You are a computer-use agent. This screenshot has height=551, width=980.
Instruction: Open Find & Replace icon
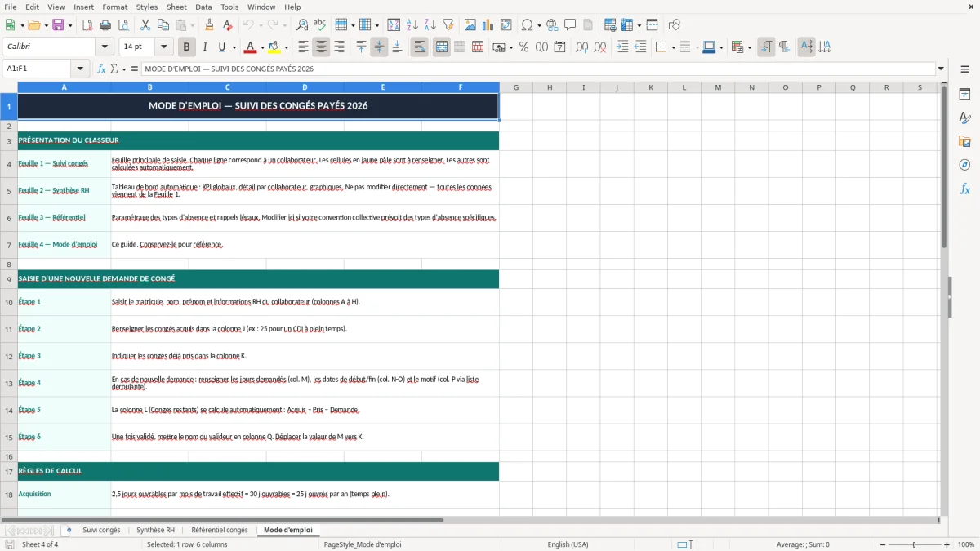302,25
